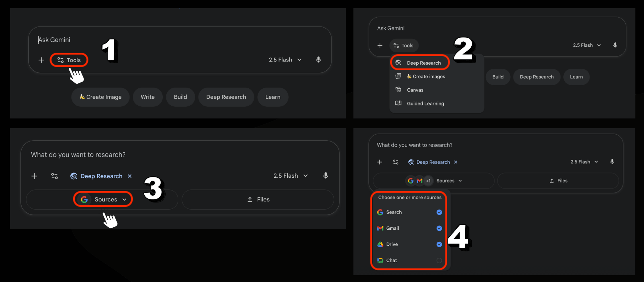Click the tools sliders icon in the step 3 panel
Screen dimensions: 644x282
pyautogui.click(x=54, y=176)
